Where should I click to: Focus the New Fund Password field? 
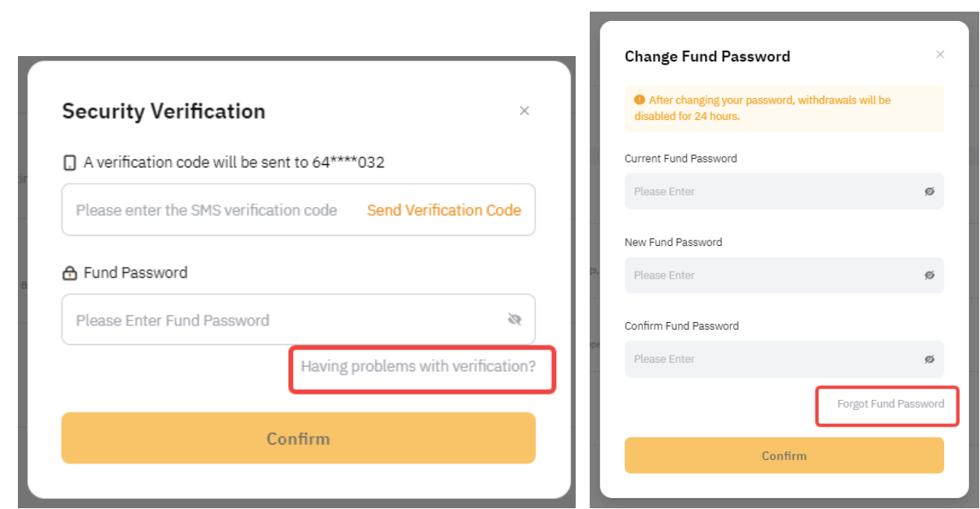tap(771, 276)
